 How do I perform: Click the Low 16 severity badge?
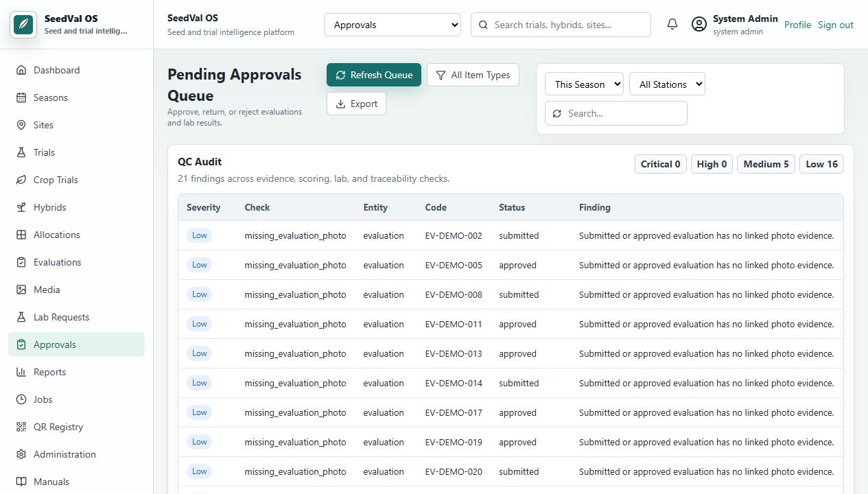click(x=821, y=164)
